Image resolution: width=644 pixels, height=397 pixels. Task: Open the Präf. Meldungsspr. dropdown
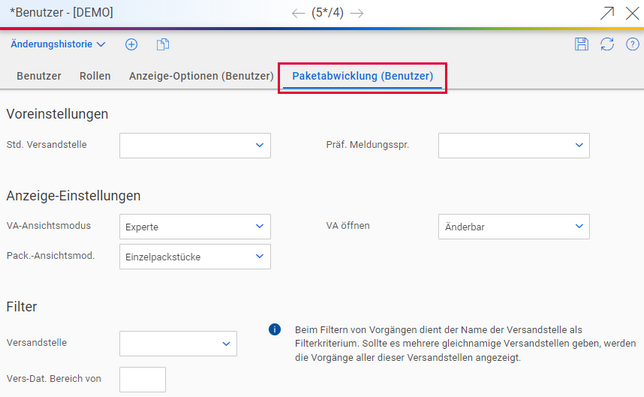pyautogui.click(x=514, y=145)
